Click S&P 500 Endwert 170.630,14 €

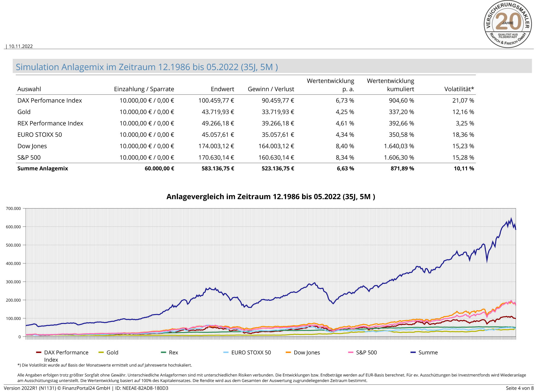pos(216,157)
